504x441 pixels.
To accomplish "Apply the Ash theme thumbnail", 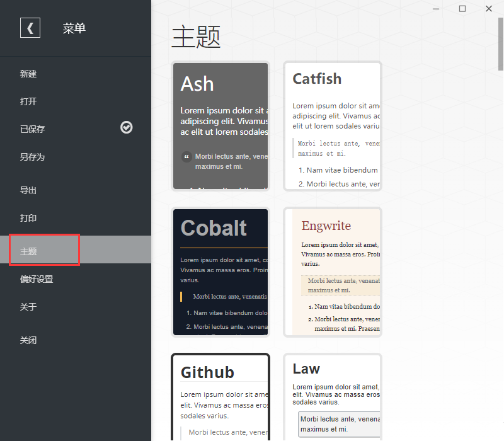I will [x=220, y=126].
